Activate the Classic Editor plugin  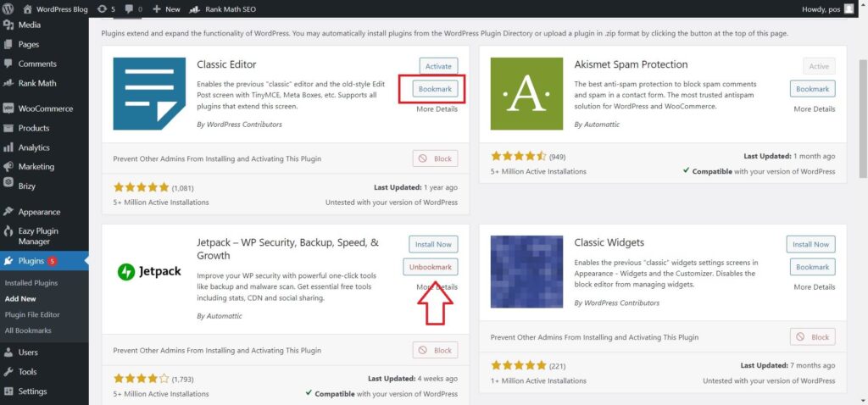click(438, 66)
